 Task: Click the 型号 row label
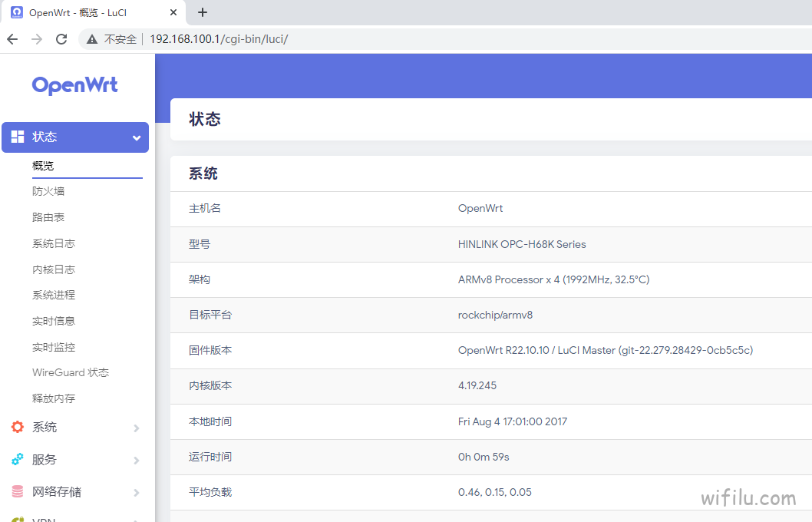pyautogui.click(x=200, y=244)
